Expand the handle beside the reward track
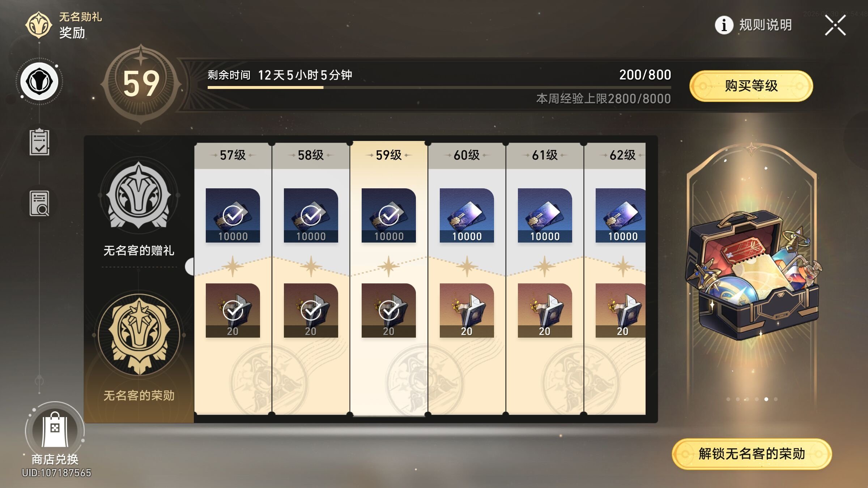Screen dimensions: 868x488 [x=190, y=267]
